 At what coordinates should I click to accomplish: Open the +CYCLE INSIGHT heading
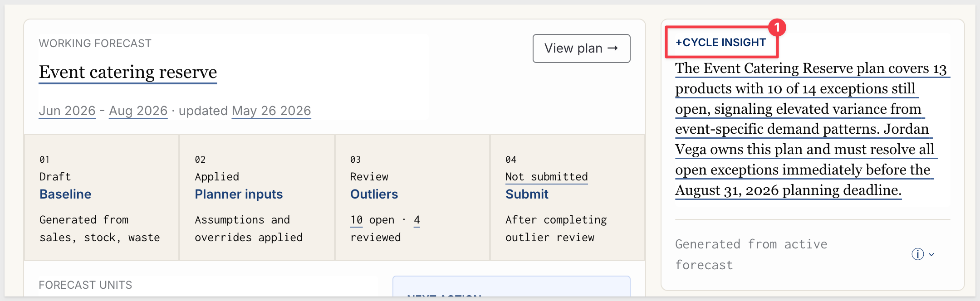(x=721, y=43)
